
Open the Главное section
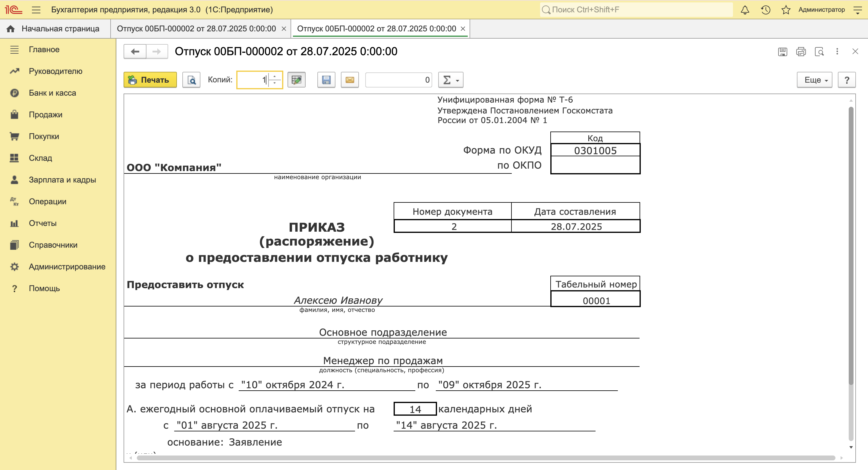pos(44,49)
